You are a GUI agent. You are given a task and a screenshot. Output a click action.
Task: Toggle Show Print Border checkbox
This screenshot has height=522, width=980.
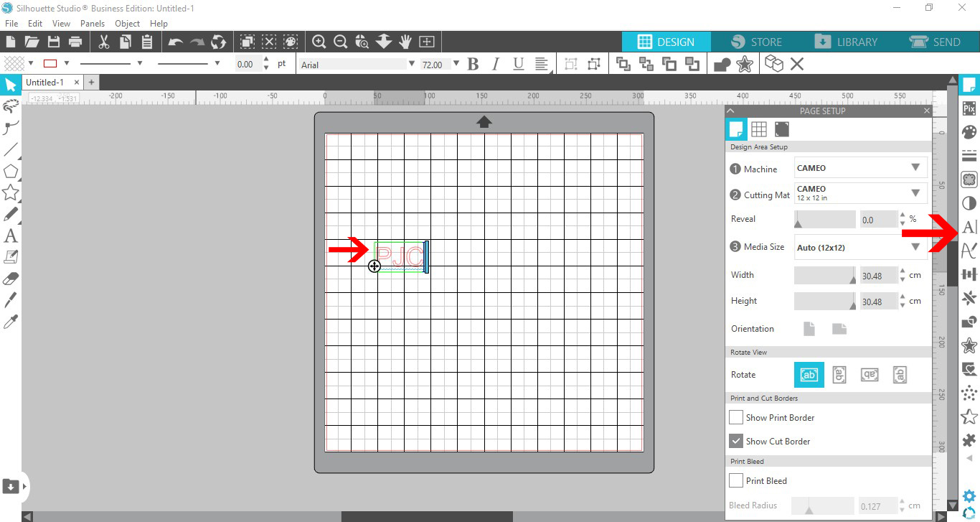(x=736, y=417)
